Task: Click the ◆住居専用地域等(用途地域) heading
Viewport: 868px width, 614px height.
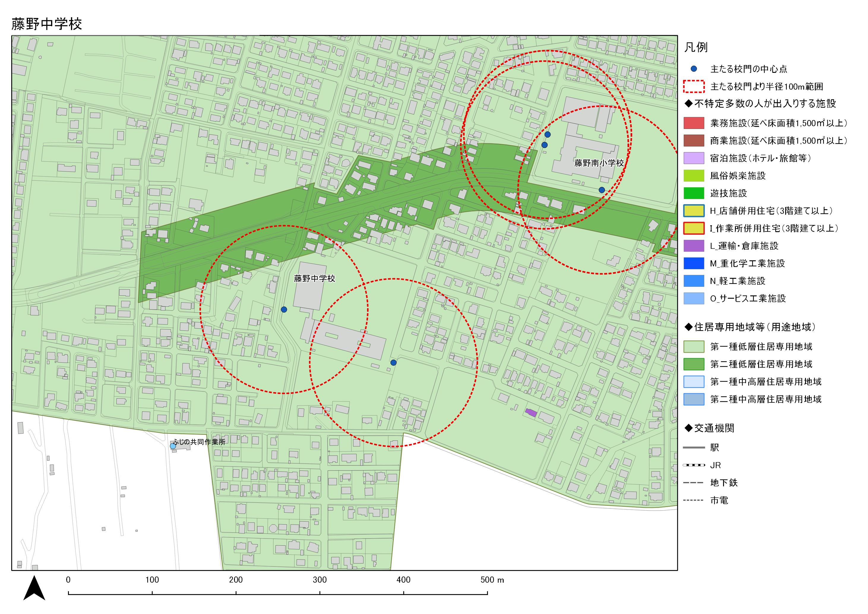Action: click(x=750, y=327)
